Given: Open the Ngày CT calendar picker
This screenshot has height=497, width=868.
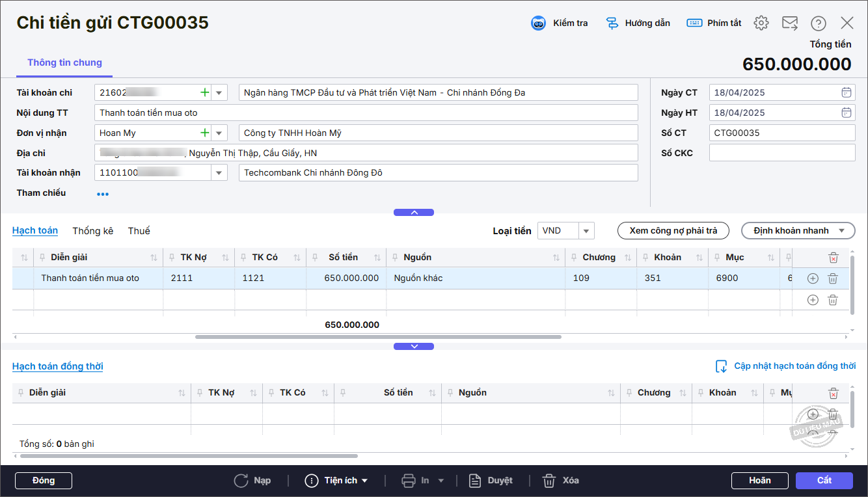Looking at the screenshot, I should coord(846,92).
